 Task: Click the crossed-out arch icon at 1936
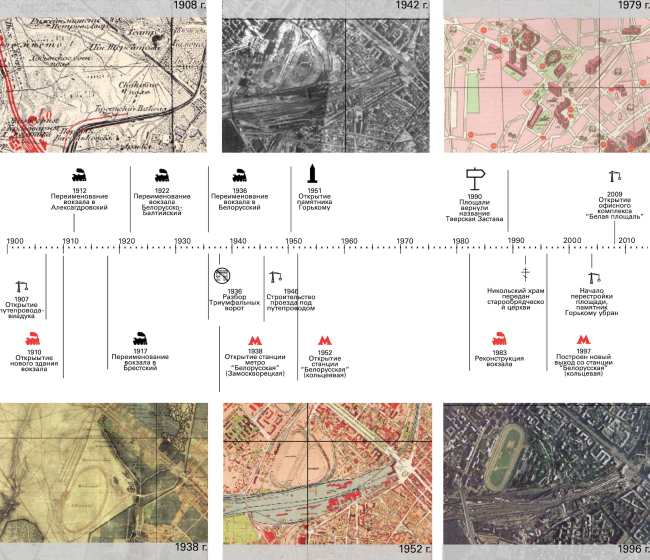pyautogui.click(x=222, y=276)
